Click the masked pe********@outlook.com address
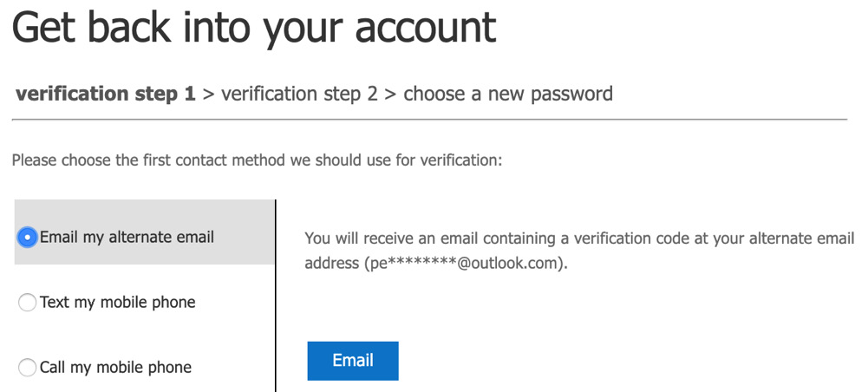This screenshot has height=392, width=868. click(x=465, y=264)
